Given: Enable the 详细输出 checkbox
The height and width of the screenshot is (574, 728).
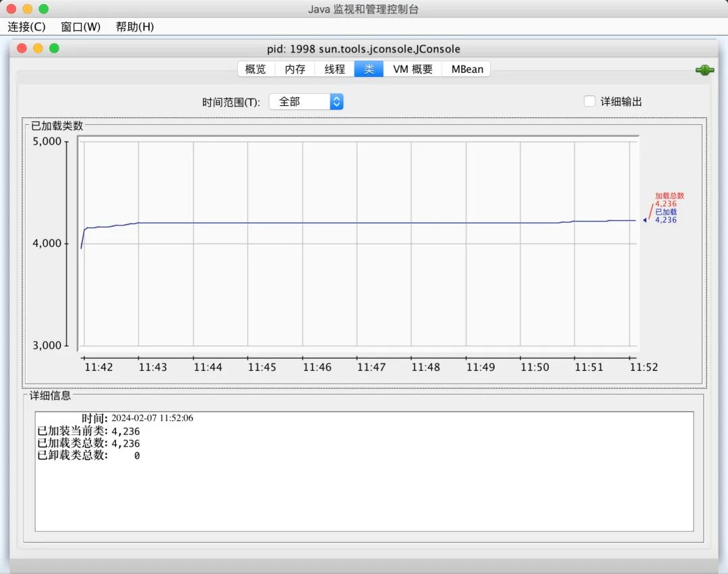Looking at the screenshot, I should point(590,101).
